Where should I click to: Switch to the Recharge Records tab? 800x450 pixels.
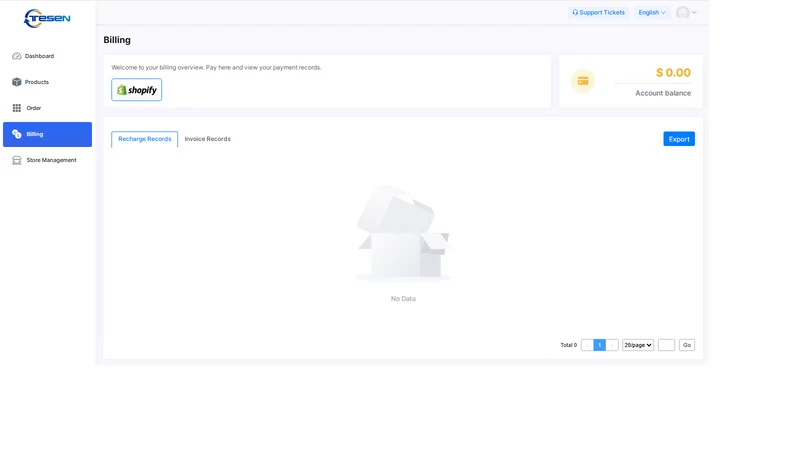(x=144, y=139)
